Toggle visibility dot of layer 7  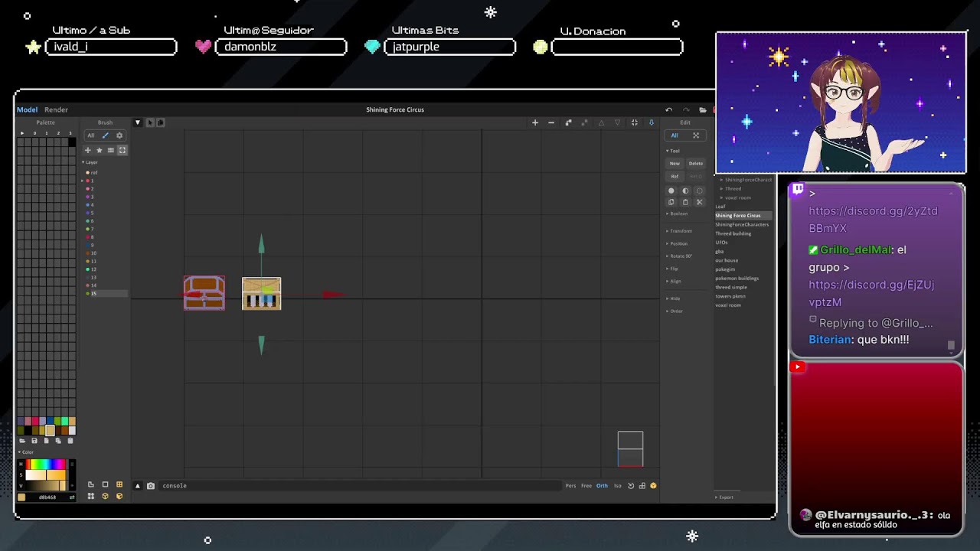tap(88, 229)
